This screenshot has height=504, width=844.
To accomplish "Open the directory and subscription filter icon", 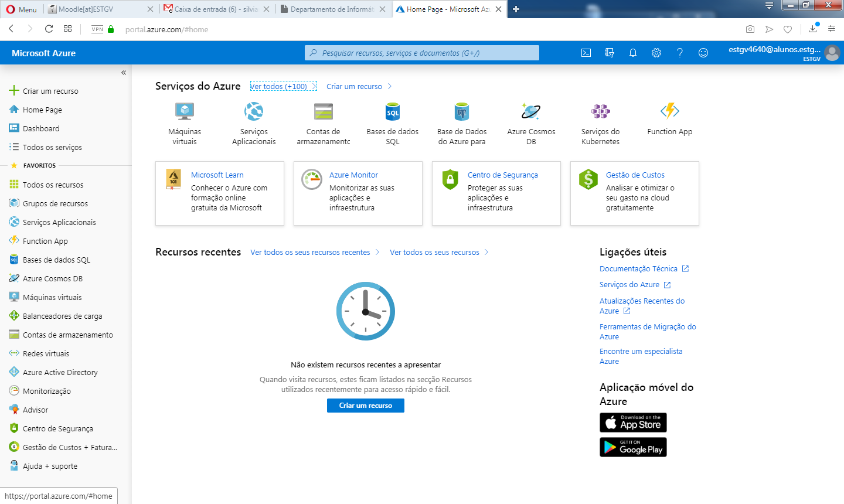I will pos(610,53).
